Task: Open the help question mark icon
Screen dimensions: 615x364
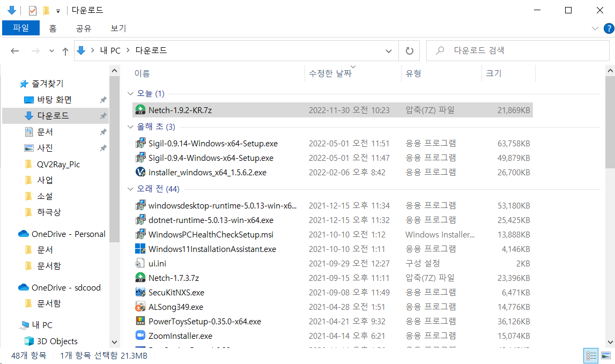Action: pos(609,28)
